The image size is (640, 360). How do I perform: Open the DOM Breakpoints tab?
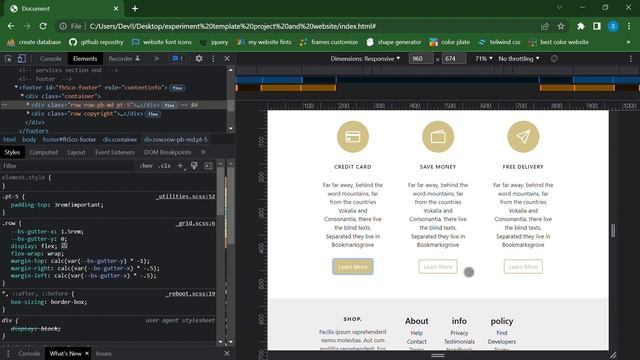[167, 152]
